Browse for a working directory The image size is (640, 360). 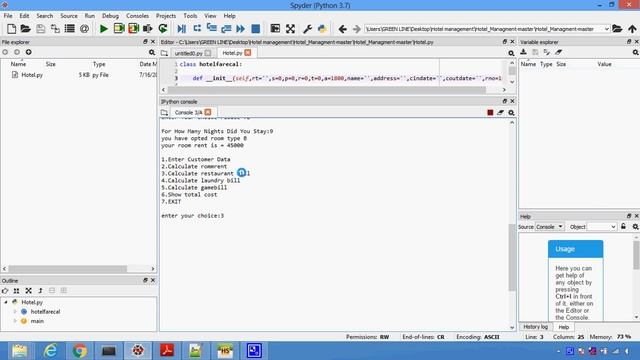(617, 29)
